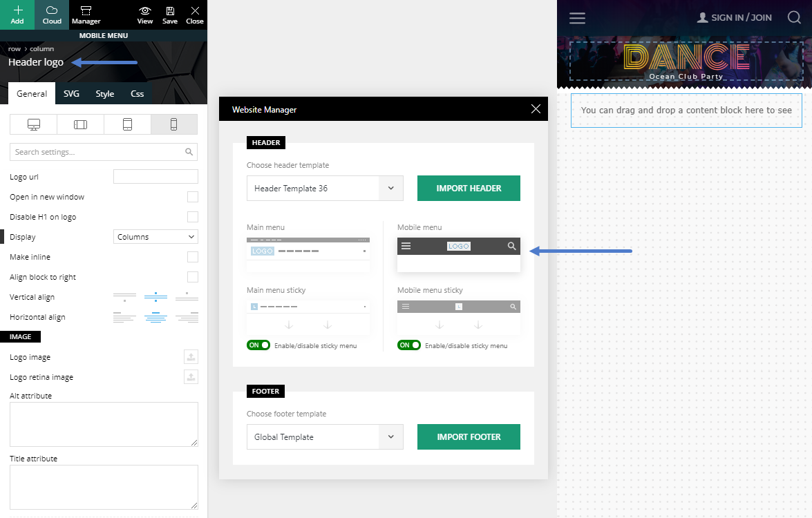Go to column in the breadcrumb
Screen dimensions: 812x518
(x=42, y=48)
